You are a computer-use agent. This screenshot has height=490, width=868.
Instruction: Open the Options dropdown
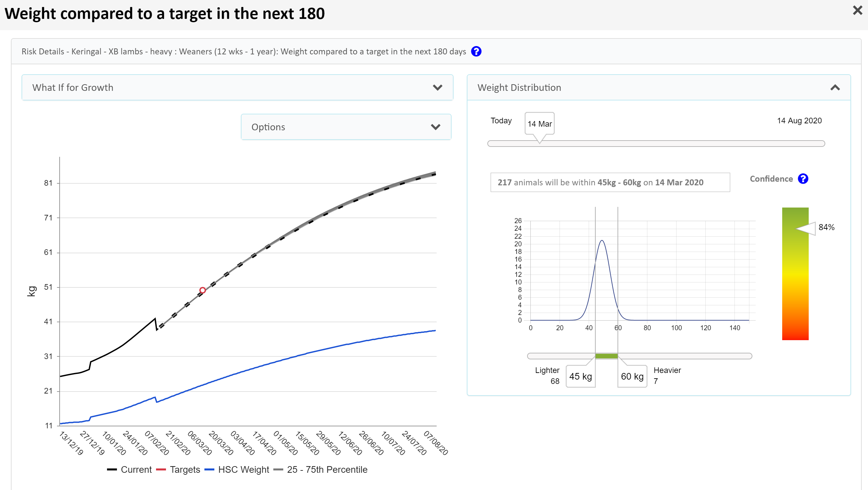tap(435, 127)
